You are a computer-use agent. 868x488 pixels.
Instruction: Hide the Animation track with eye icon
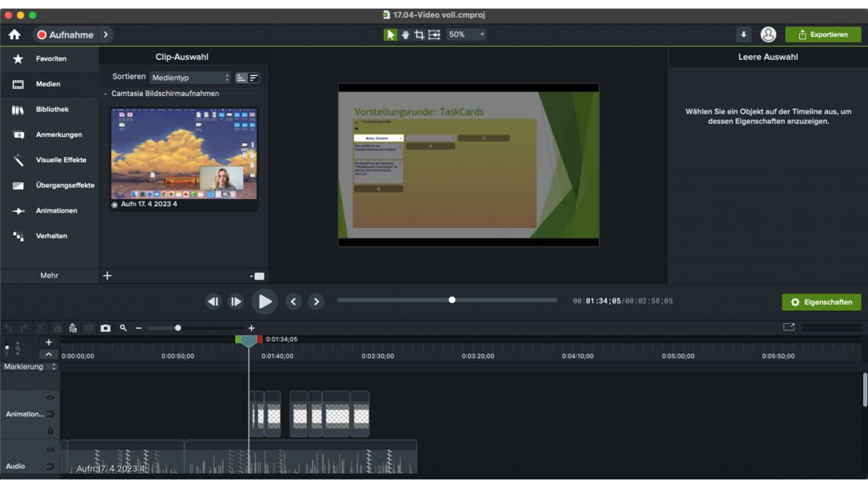pos(50,398)
